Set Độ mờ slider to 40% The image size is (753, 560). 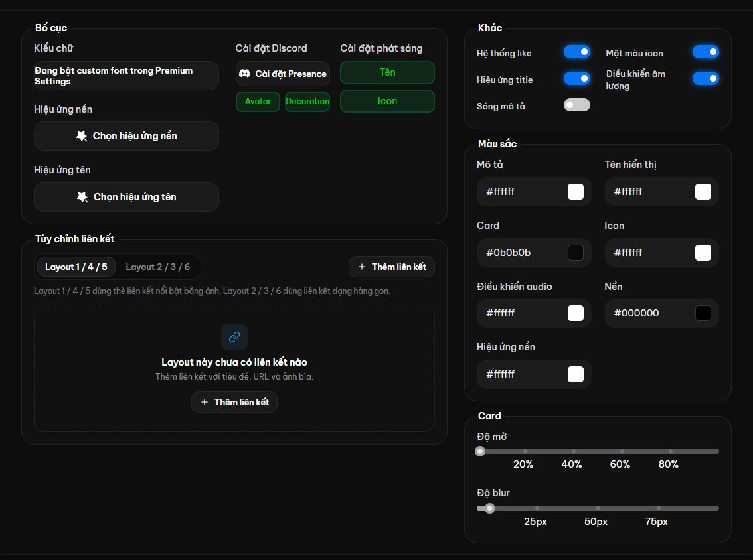pyautogui.click(x=574, y=451)
